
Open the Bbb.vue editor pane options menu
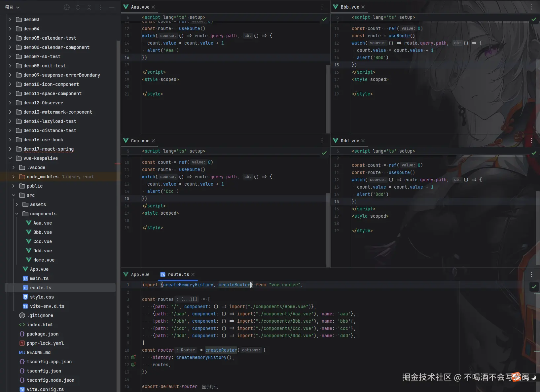(x=532, y=7)
